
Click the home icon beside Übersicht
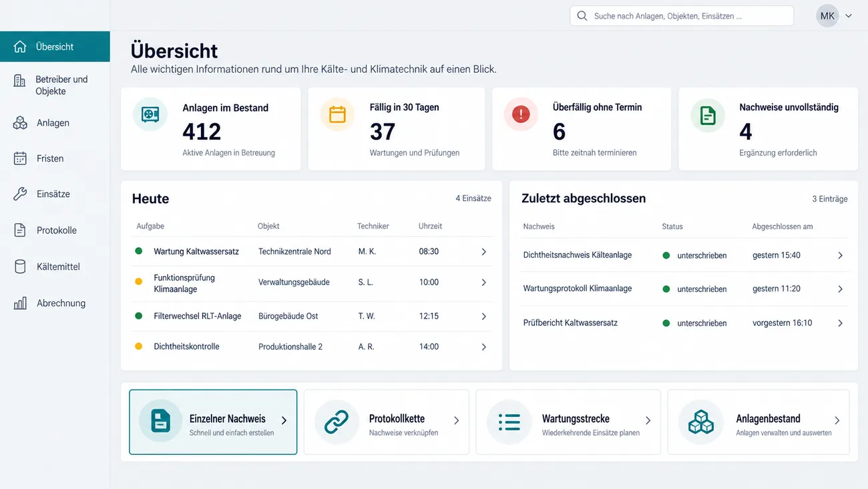tap(20, 47)
